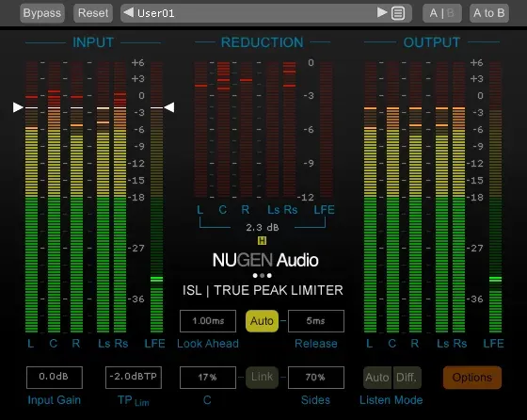Click the Reset button

[x=93, y=13]
